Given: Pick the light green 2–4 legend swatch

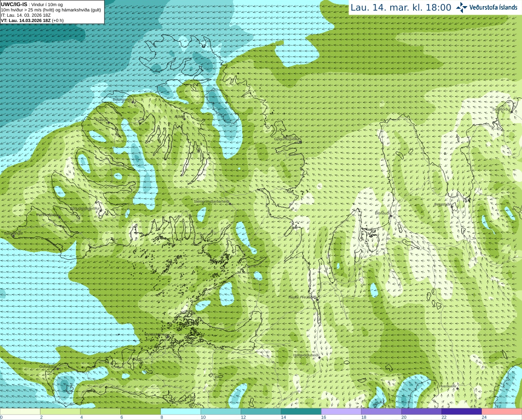Looking at the screenshot, I should (60, 411).
